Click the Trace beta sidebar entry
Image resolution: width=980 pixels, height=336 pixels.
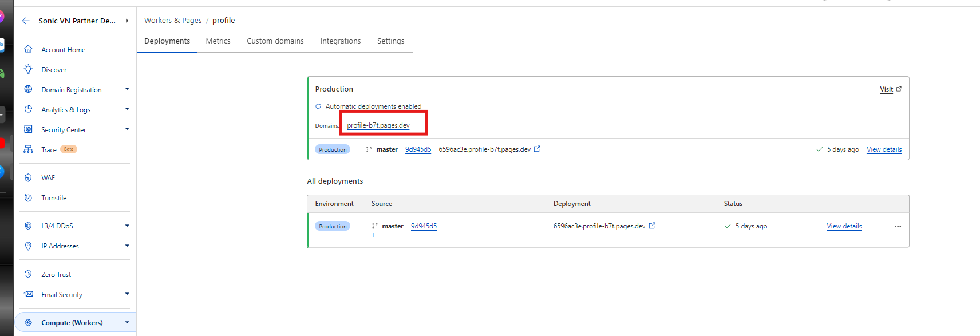click(x=49, y=150)
